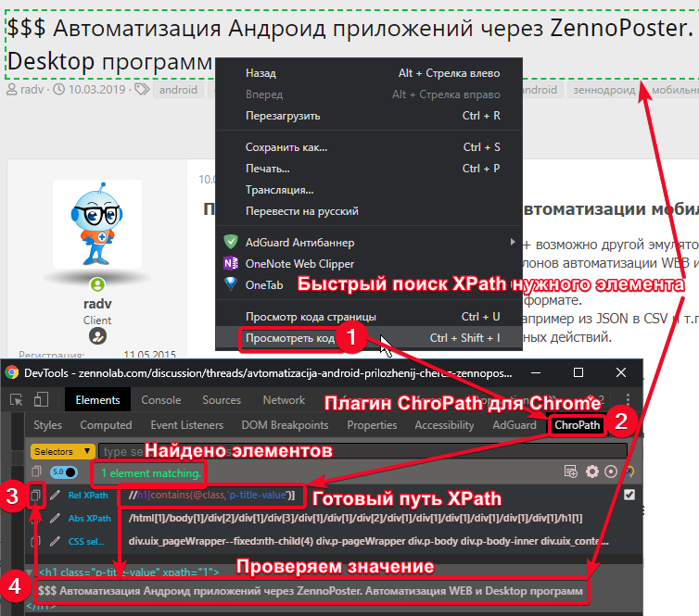
Task: Switch to the Console tab in DevTools
Action: coord(161,400)
